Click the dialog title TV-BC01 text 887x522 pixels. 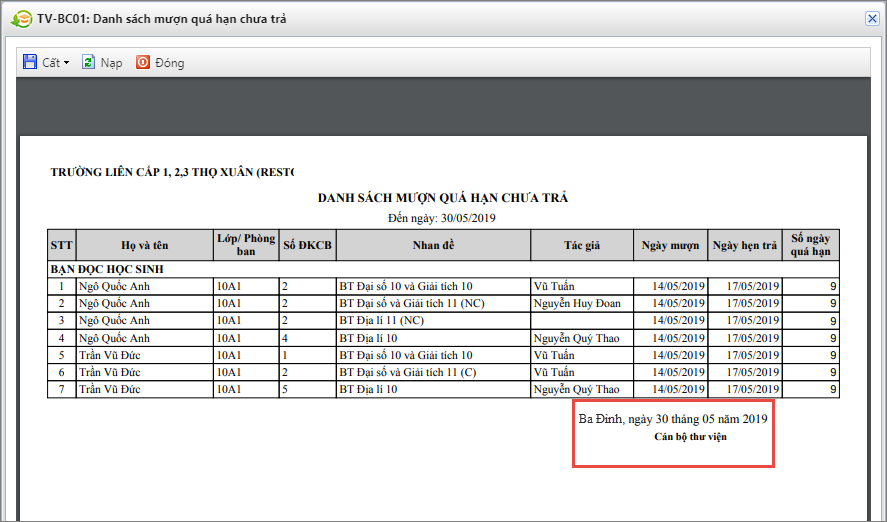[x=162, y=19]
